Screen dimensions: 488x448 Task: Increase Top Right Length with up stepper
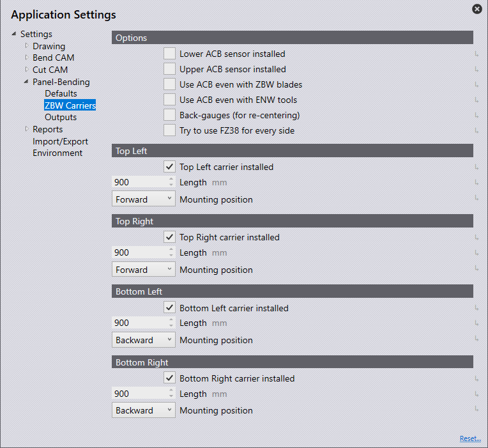[171, 249]
